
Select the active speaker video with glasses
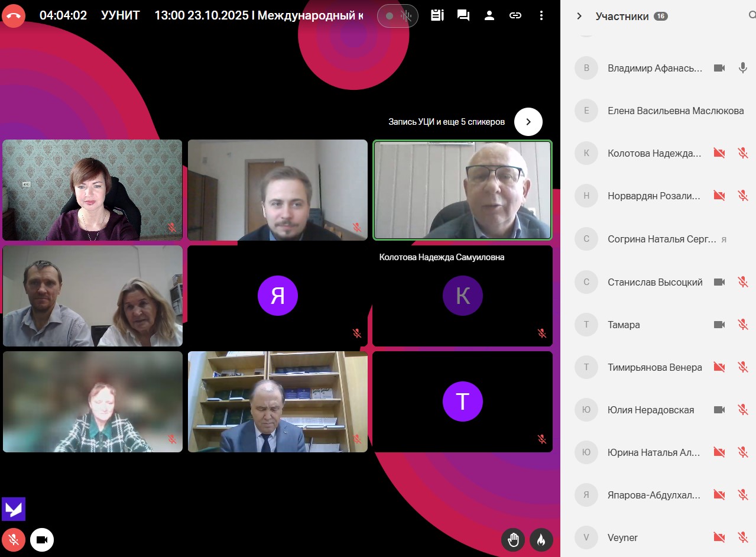462,190
